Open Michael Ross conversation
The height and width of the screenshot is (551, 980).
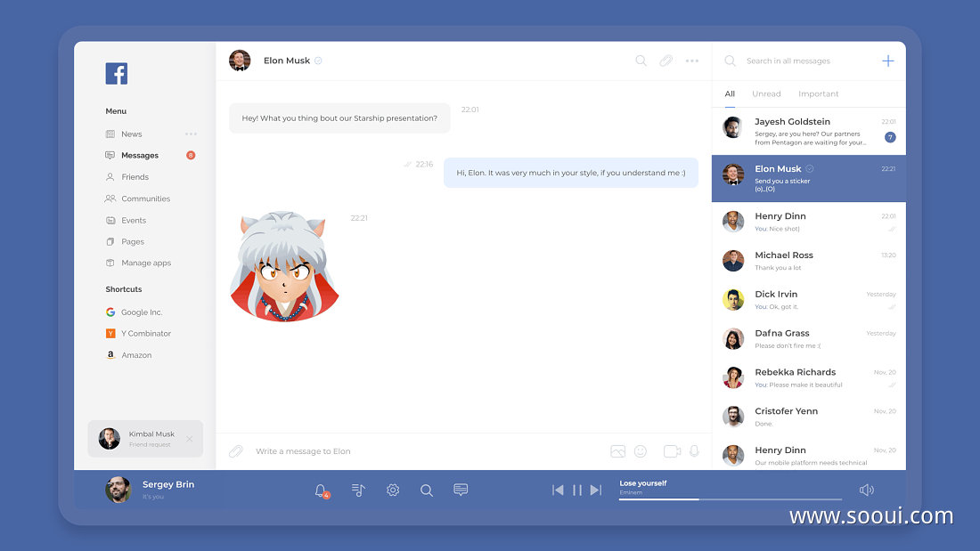[x=809, y=261]
